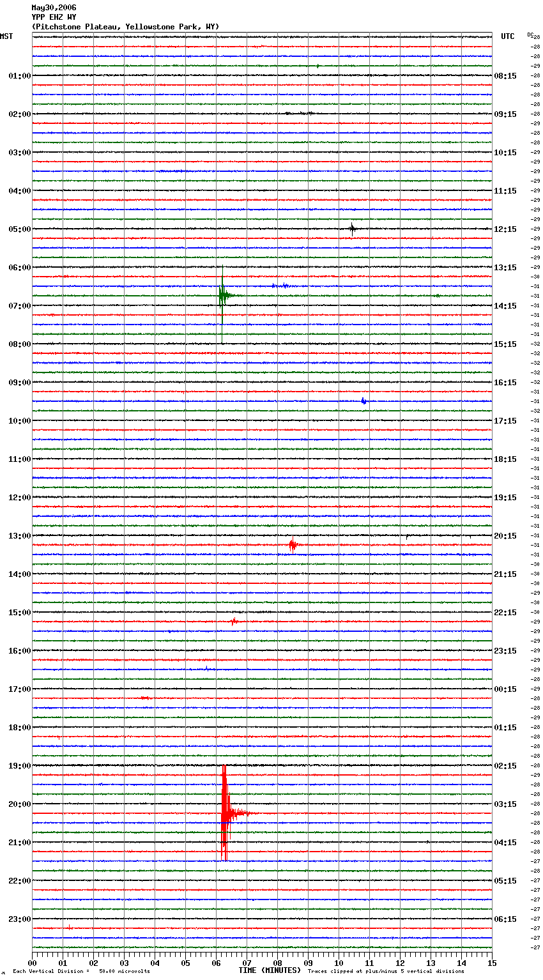Click the red seismic event on the 13:15 trace
Image resolution: width=543 pixels, height=980 pixels.
[293, 545]
